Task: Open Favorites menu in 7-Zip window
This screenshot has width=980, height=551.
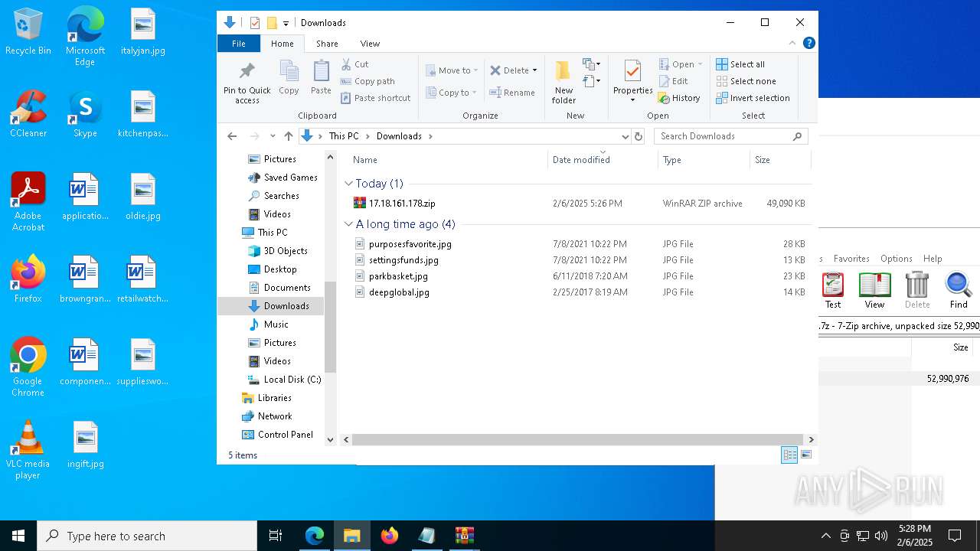Action: (x=851, y=259)
